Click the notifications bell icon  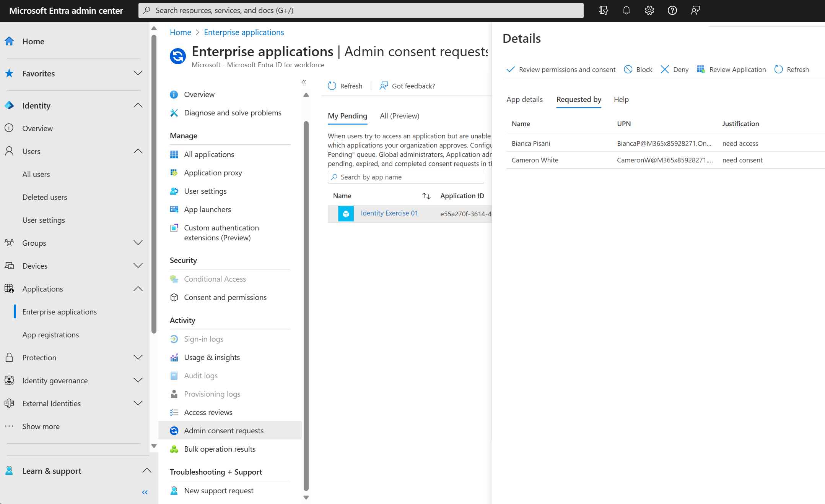(x=626, y=10)
